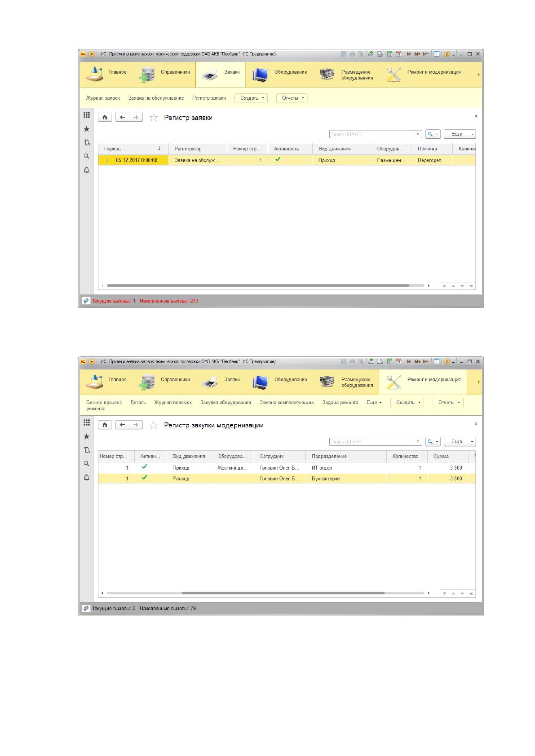
Task: Click the home button in Регистр заявки window
Action: click(105, 118)
